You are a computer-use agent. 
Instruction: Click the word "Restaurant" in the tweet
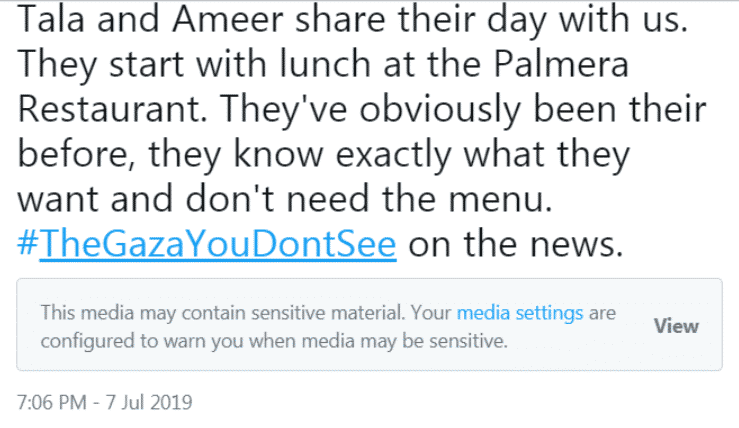point(106,110)
